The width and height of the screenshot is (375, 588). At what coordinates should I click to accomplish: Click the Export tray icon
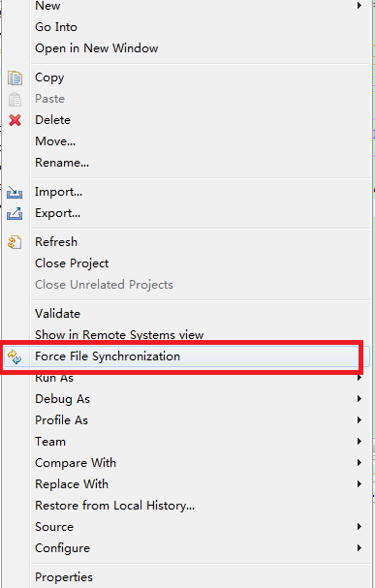pyautogui.click(x=15, y=213)
